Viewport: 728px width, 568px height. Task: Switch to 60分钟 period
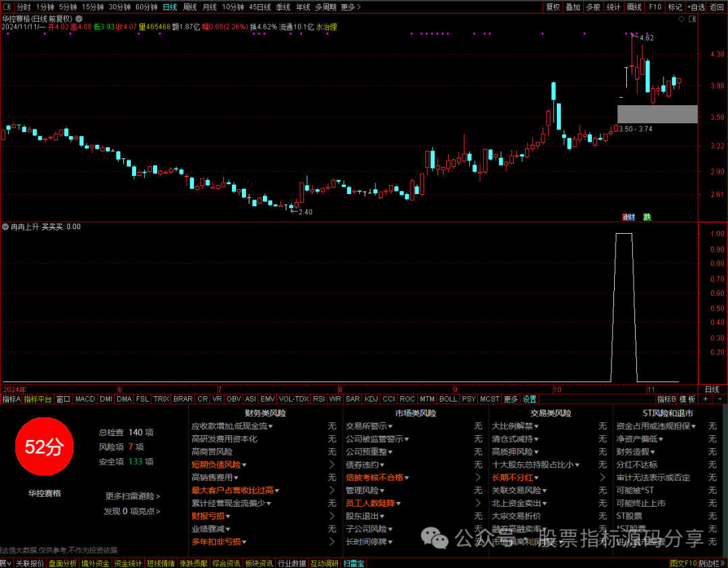point(146,7)
